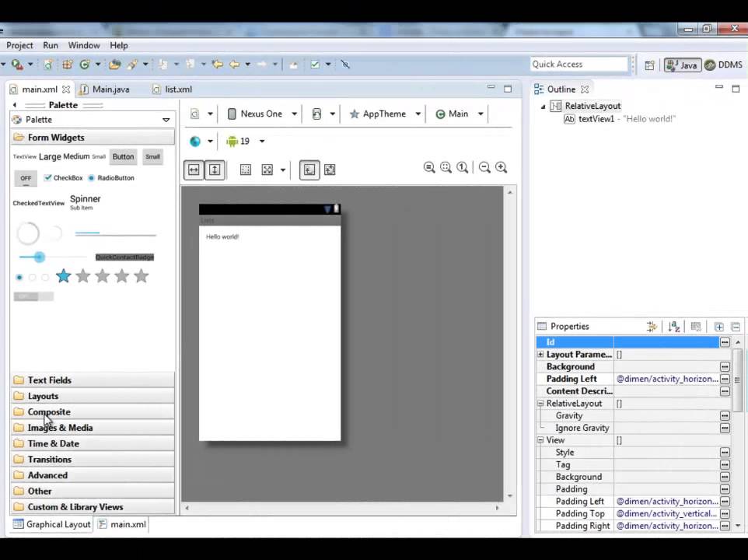Viewport: 748px width, 560px height.
Task: Open the Open Perspective icon
Action: pos(649,65)
